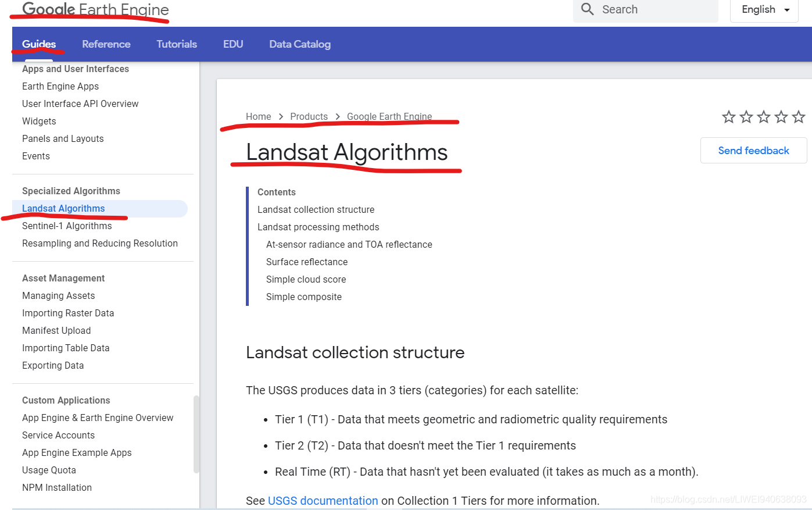812x510 pixels.
Task: Open the EDU tab
Action: tap(233, 44)
